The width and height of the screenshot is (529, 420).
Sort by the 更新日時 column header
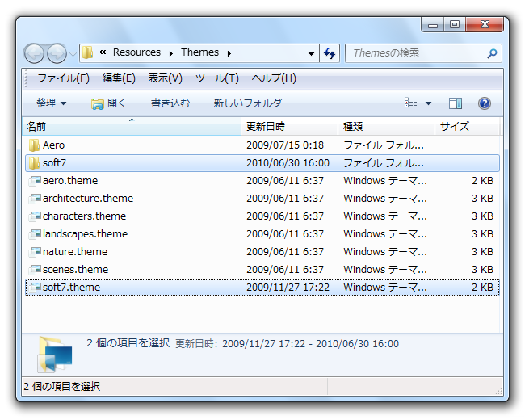(x=289, y=127)
